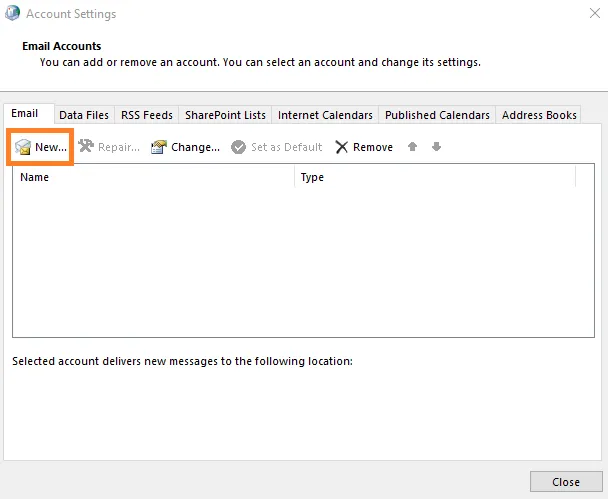Click Set as Default

click(276, 147)
